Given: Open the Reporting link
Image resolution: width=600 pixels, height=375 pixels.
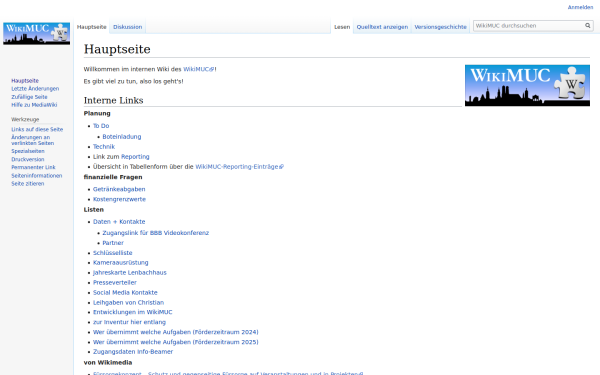Looking at the screenshot, I should 135,157.
